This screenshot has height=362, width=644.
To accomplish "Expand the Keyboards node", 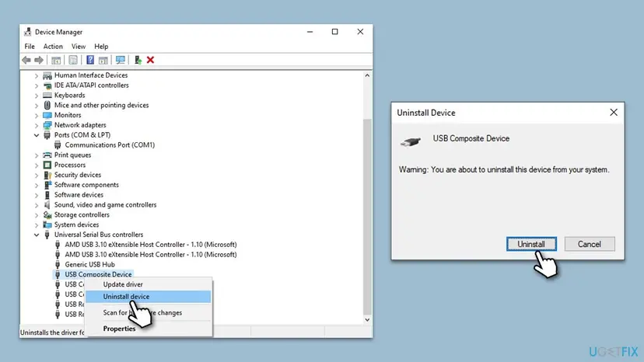I will click(37, 96).
